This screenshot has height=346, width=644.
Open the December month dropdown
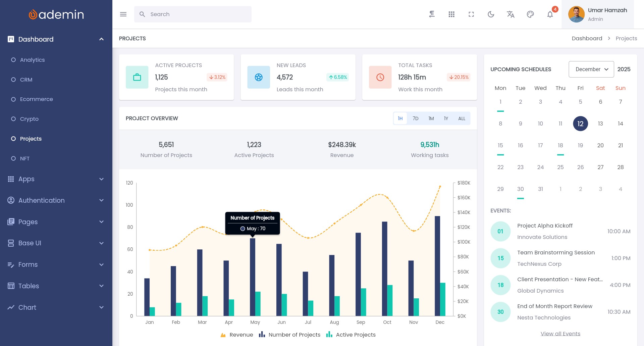pyautogui.click(x=591, y=69)
